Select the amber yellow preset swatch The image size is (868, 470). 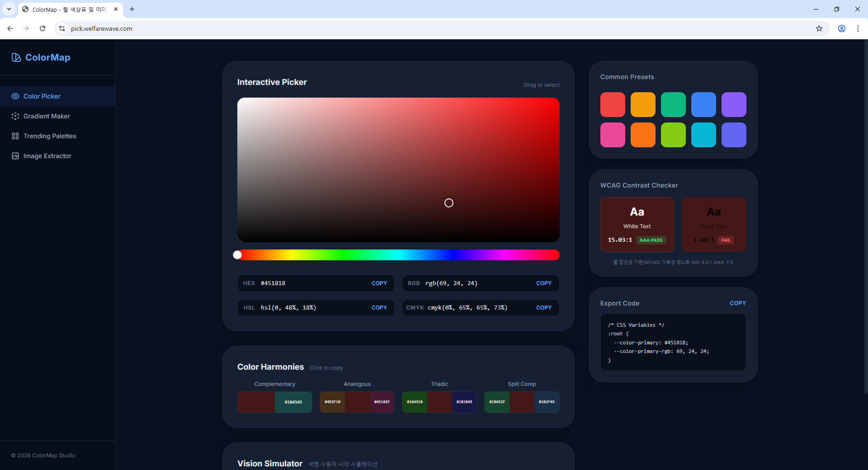click(x=643, y=105)
